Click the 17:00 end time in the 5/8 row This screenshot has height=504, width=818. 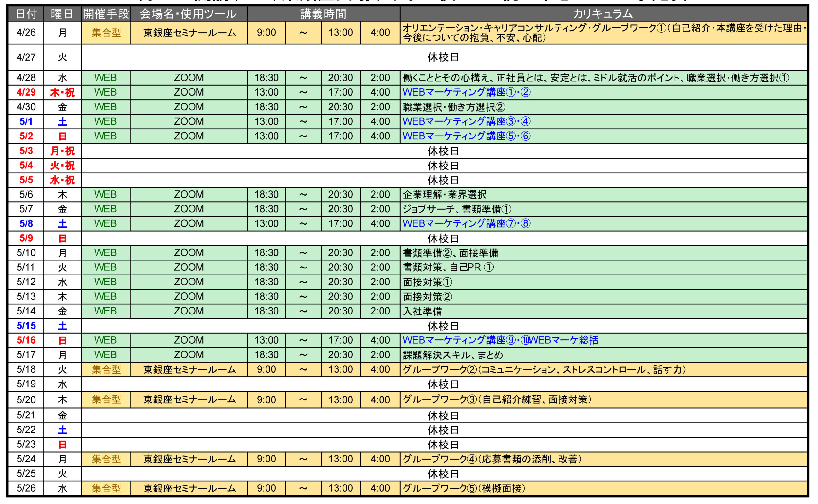pos(341,223)
